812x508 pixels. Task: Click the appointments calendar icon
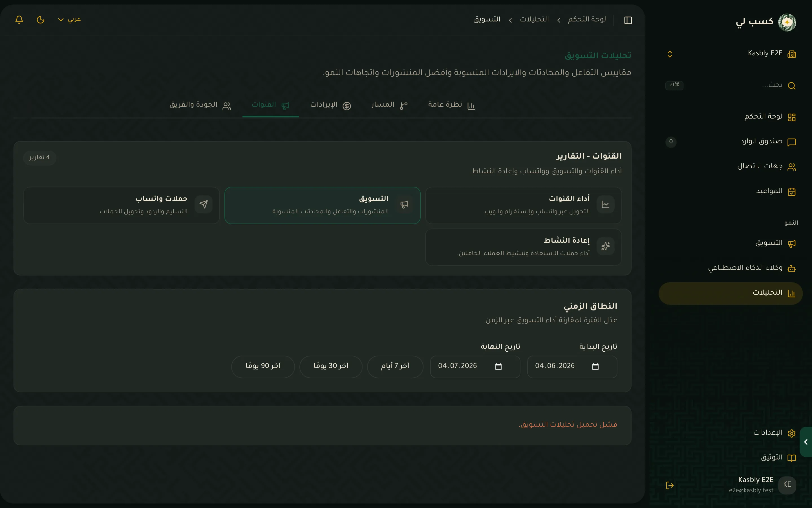(x=791, y=192)
